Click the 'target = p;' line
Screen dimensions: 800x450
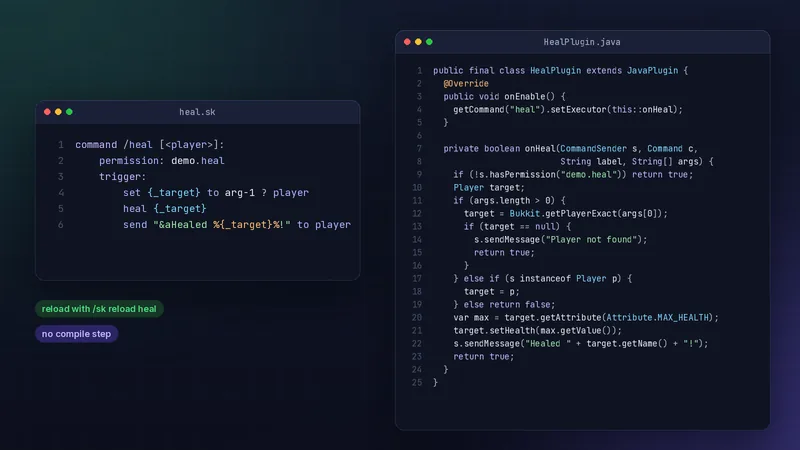click(x=491, y=292)
